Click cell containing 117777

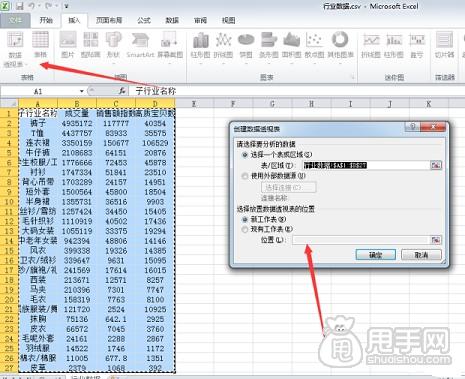[116, 123]
